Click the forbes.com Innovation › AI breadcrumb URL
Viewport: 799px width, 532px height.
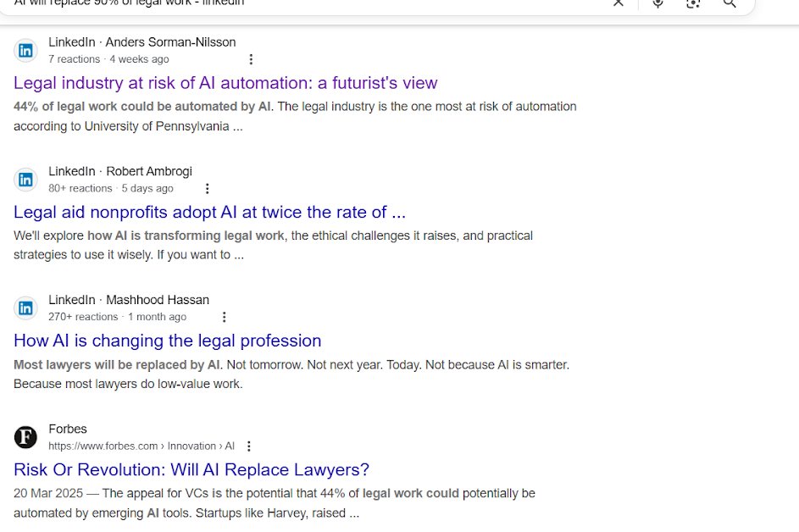click(141, 446)
